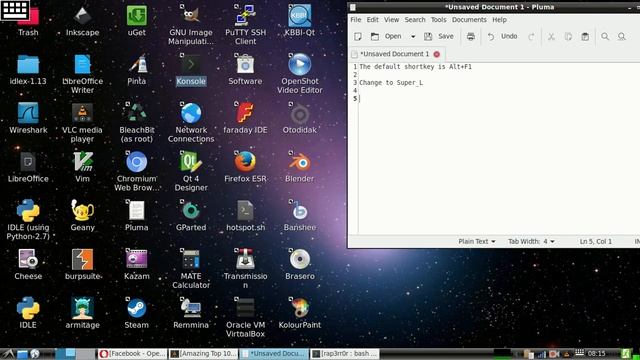Select the Unsaved Document 1 tab
640x360 pixels.
394,54
